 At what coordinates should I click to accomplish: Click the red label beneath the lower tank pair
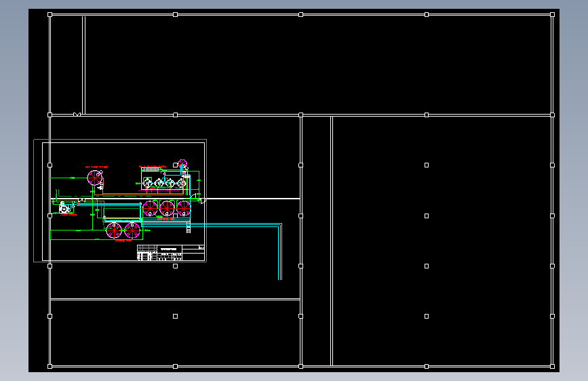(123, 241)
